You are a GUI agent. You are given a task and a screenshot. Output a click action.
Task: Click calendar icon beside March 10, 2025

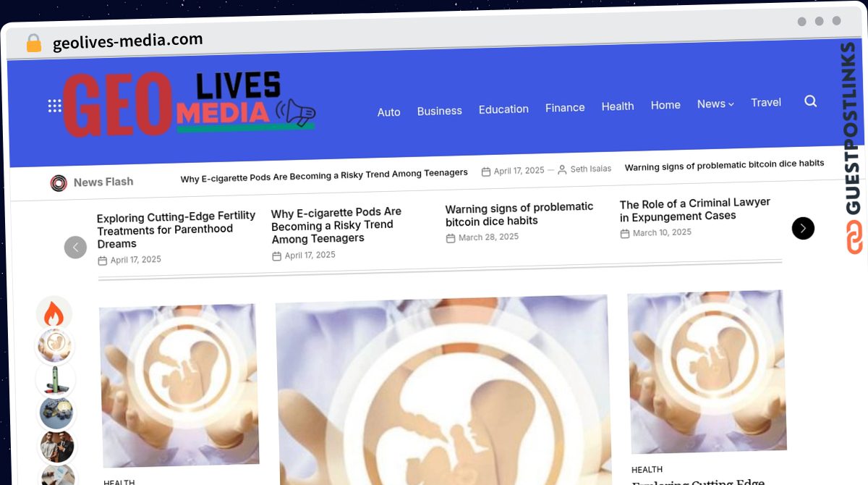[625, 234]
